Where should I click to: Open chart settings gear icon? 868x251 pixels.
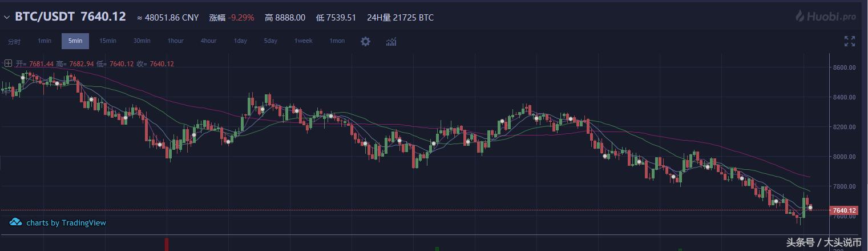pos(366,41)
